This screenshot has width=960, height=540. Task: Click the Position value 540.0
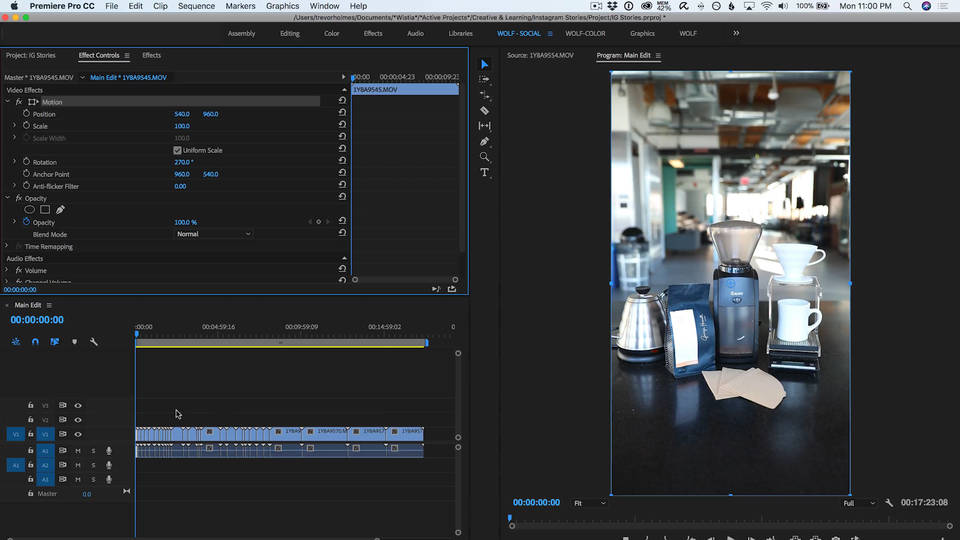182,114
